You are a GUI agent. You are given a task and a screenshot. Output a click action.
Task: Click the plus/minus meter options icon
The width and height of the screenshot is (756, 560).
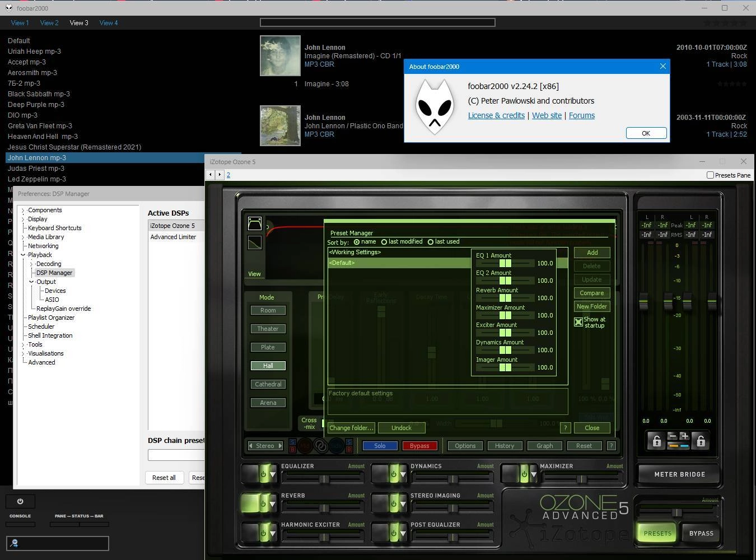pyautogui.click(x=678, y=441)
